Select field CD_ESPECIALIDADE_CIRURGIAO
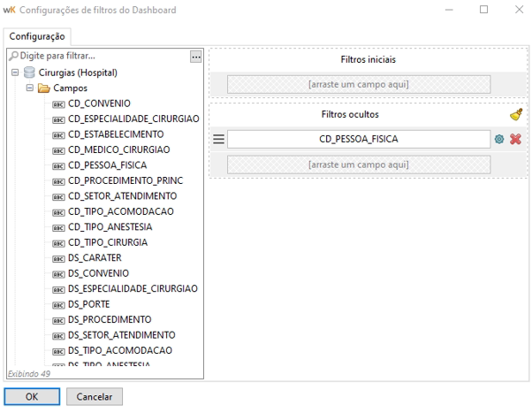 (133, 119)
